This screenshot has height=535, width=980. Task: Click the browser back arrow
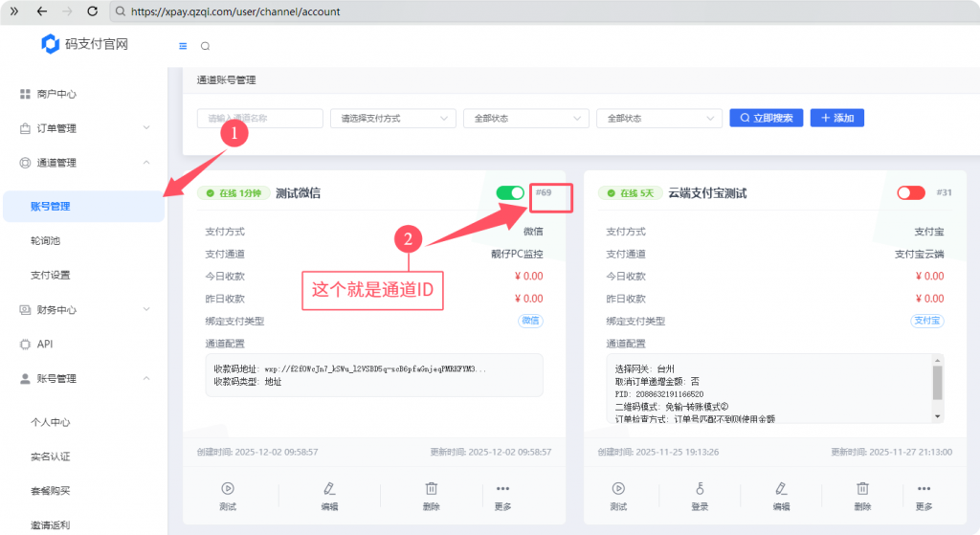point(42,11)
